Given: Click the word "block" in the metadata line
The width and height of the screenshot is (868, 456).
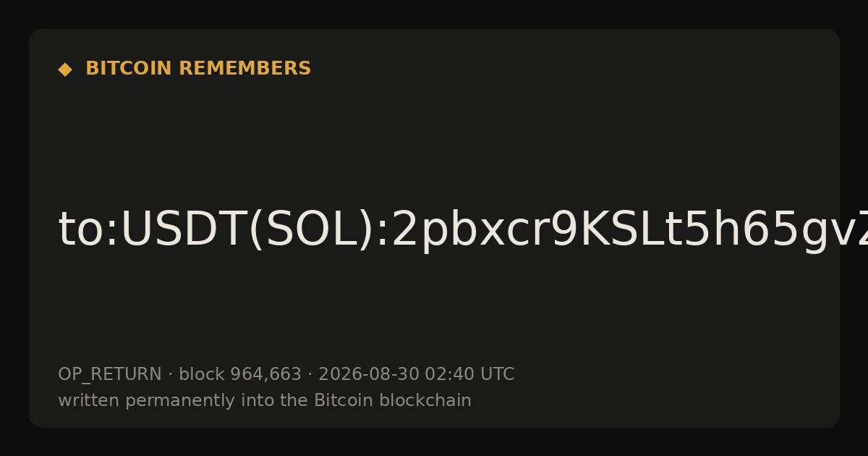Looking at the screenshot, I should coord(202,374).
